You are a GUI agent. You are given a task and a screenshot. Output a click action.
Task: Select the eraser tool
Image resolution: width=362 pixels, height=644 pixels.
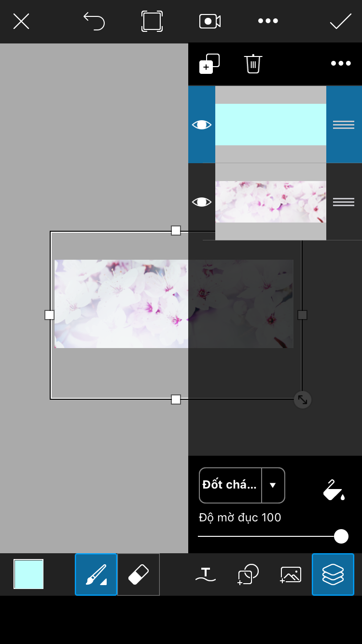(139, 574)
